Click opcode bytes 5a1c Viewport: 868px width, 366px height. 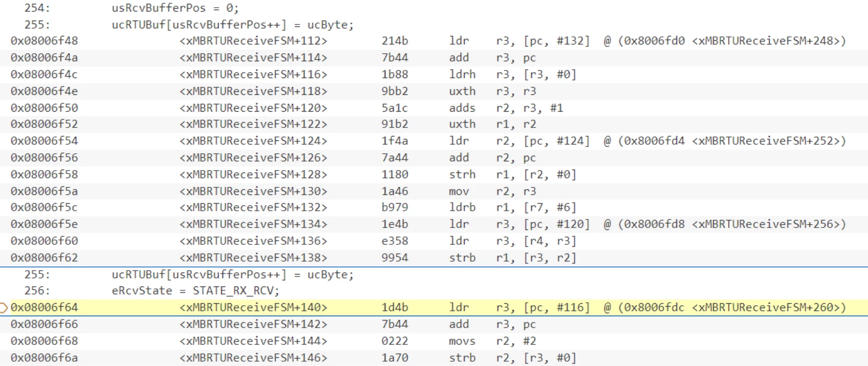pos(395,108)
